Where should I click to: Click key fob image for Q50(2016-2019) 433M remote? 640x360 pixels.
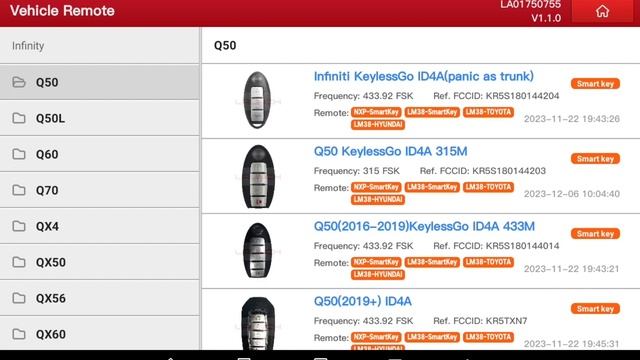[258, 251]
